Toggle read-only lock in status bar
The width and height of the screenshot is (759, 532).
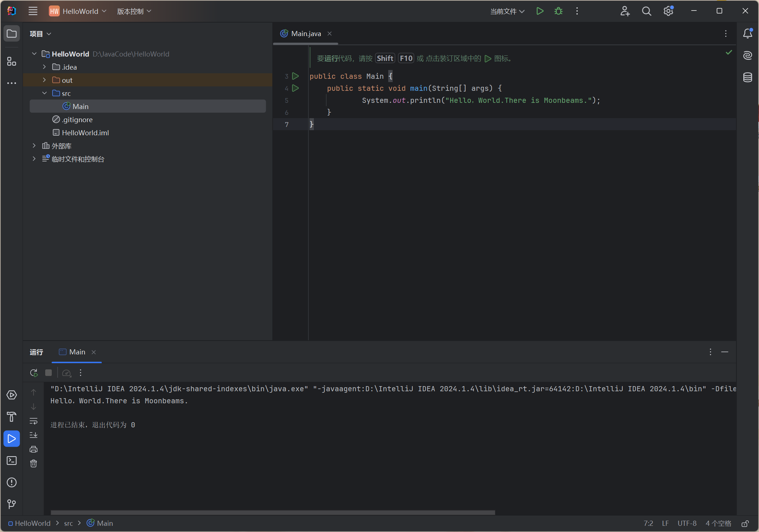[x=745, y=523]
